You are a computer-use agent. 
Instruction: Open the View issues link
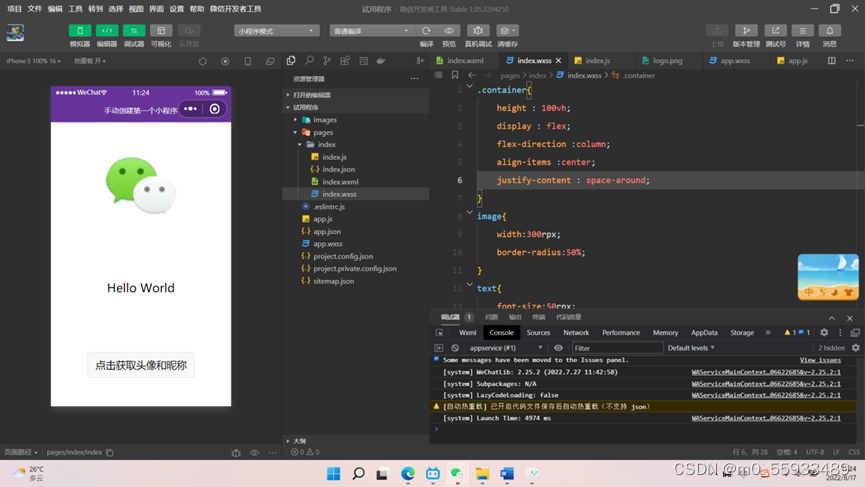[x=820, y=360]
